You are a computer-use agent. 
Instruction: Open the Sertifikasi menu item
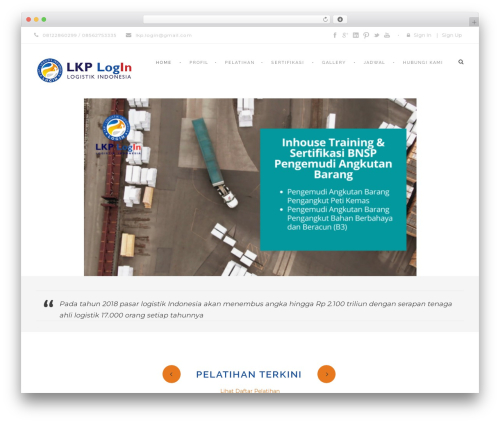click(287, 62)
